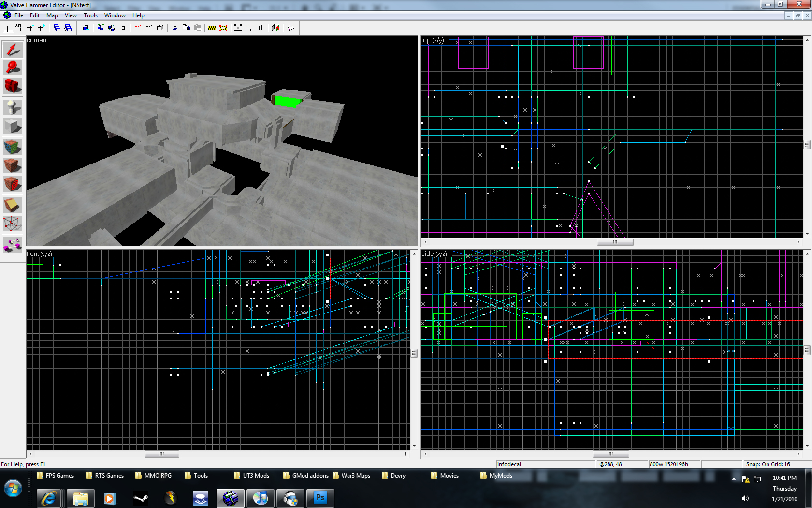812x508 pixels.
Task: Activate the Clipping tool
Action: pyautogui.click(x=13, y=205)
